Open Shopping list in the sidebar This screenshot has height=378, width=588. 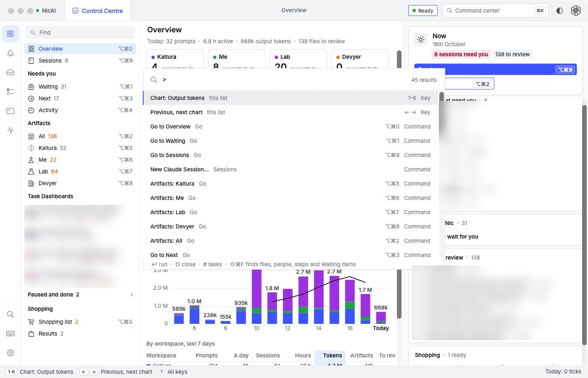[80, 322]
